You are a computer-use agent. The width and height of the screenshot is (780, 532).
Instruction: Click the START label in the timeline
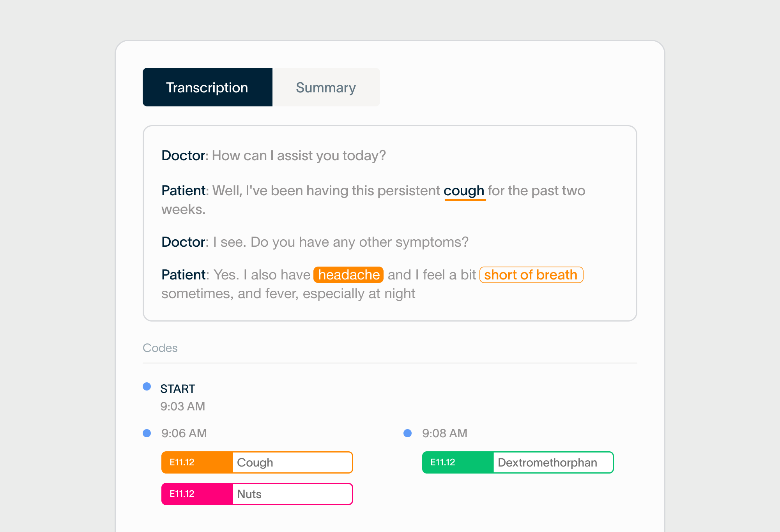[x=178, y=389]
